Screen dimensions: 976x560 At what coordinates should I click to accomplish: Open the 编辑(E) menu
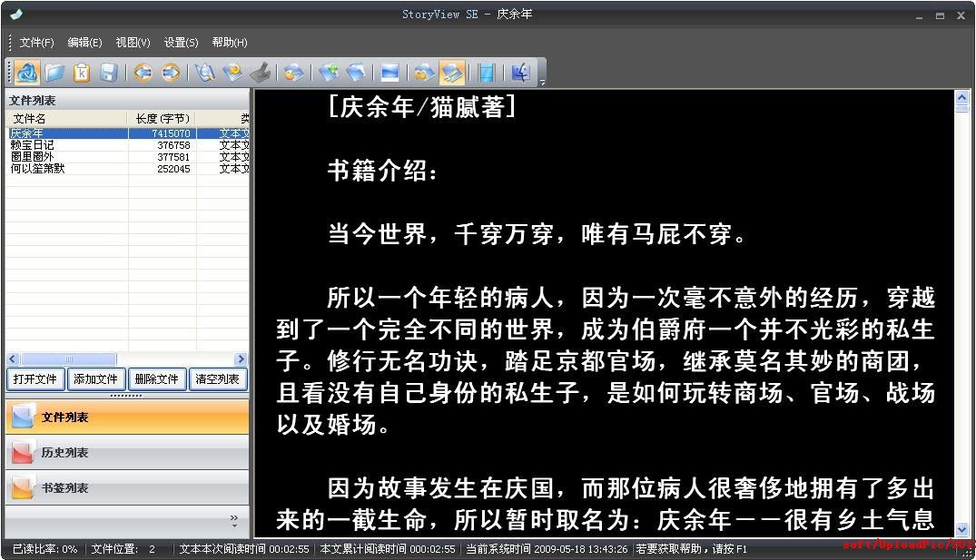coord(84,43)
